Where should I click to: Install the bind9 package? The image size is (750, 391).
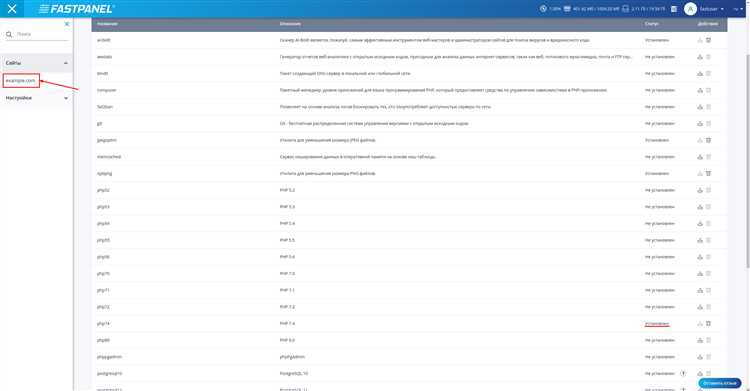[x=700, y=74]
